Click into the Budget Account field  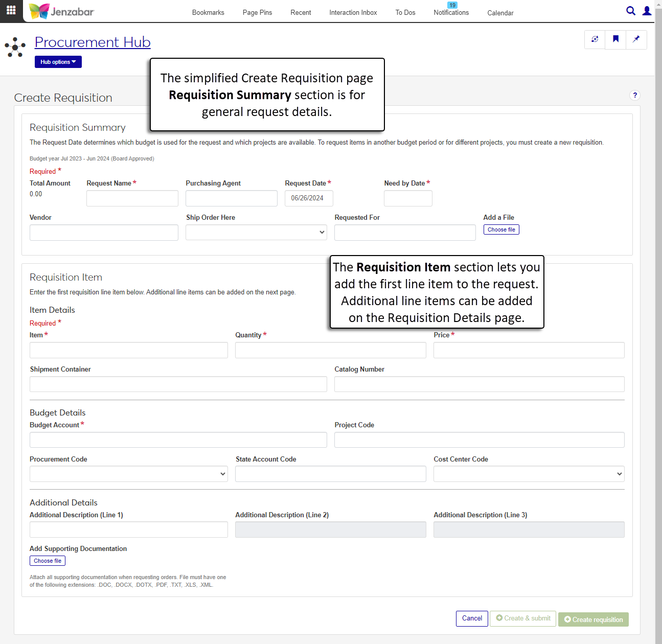coord(178,440)
